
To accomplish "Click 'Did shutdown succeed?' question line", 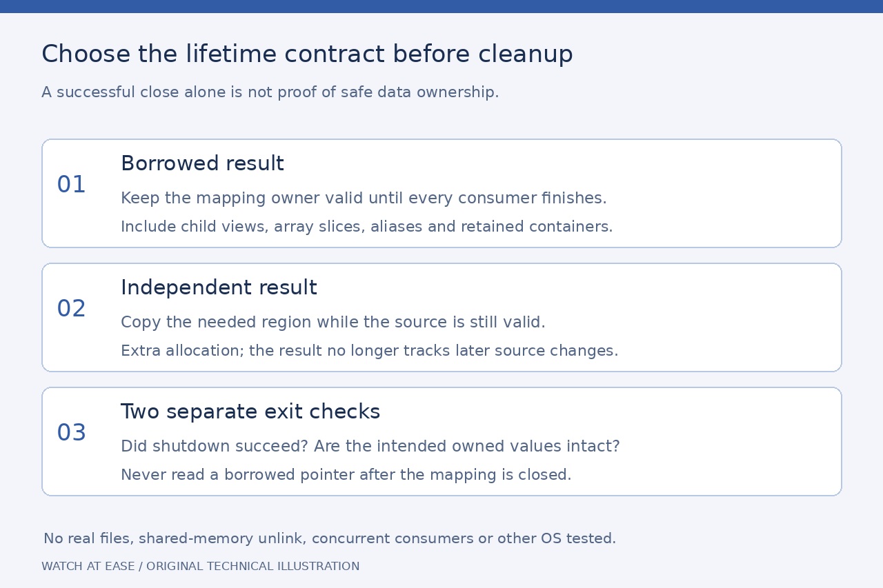I will pyautogui.click(x=370, y=447).
